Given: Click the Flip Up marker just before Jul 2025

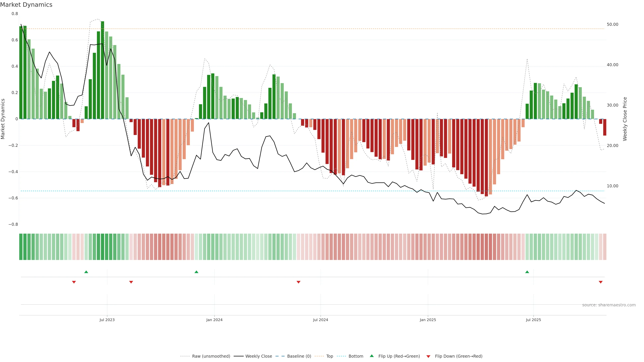Looking at the screenshot, I should pos(527,272).
